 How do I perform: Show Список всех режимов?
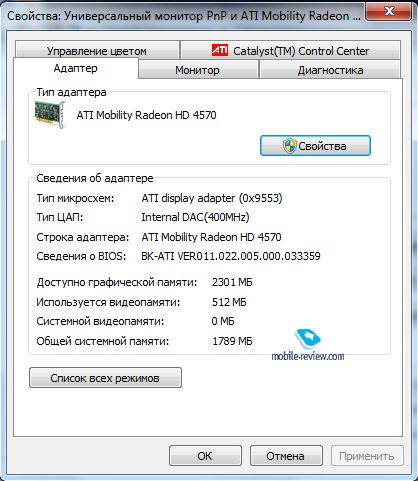[x=105, y=378]
